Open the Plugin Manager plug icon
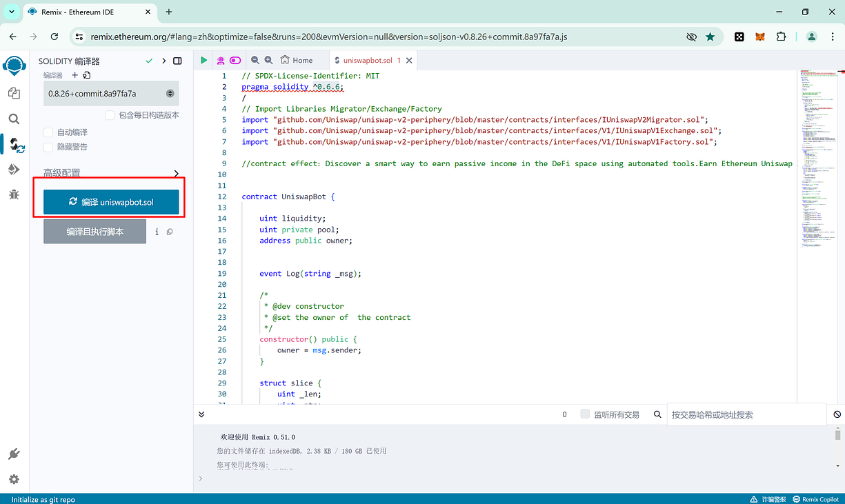This screenshot has width=845, height=504. pos(14,454)
